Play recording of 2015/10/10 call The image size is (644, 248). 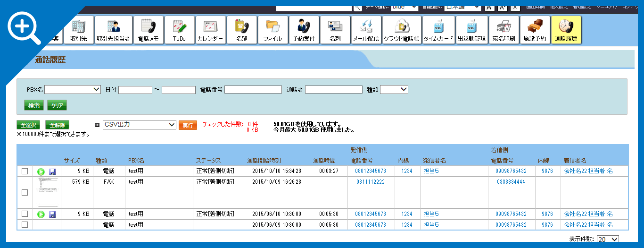41,171
